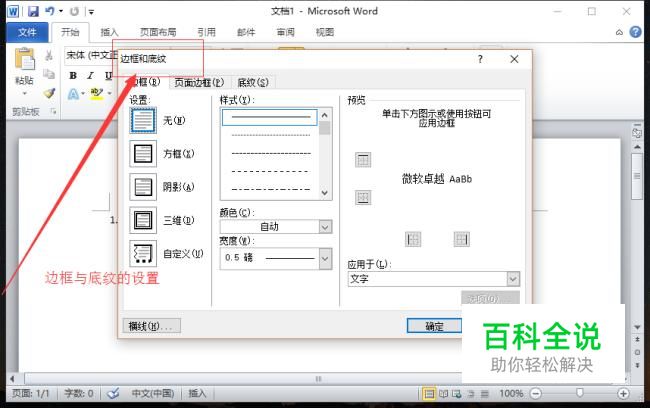Click the text highlight color icon
Viewport: 650px width, 408px height.
point(97,94)
